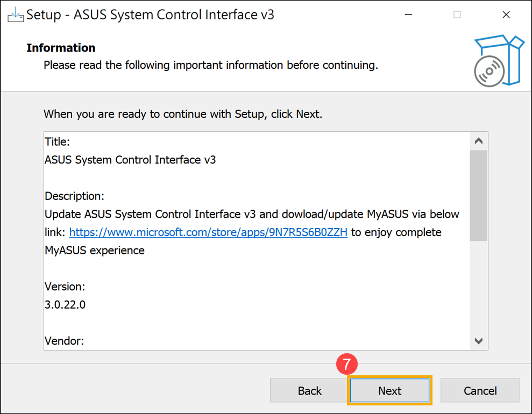Click the installer icon in the title bar
The width and height of the screenshot is (532, 414).
pyautogui.click(x=15, y=15)
